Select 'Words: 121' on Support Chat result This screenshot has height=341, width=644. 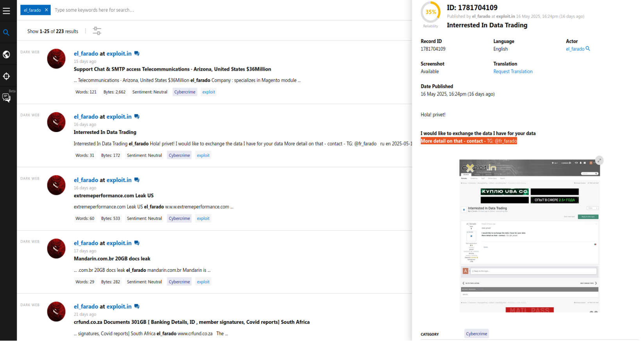coord(86,92)
